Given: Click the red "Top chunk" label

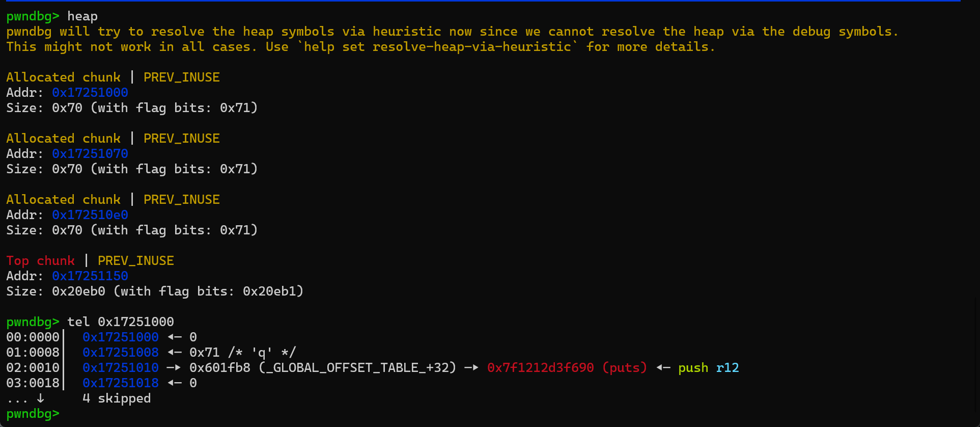Looking at the screenshot, I should coord(40,261).
